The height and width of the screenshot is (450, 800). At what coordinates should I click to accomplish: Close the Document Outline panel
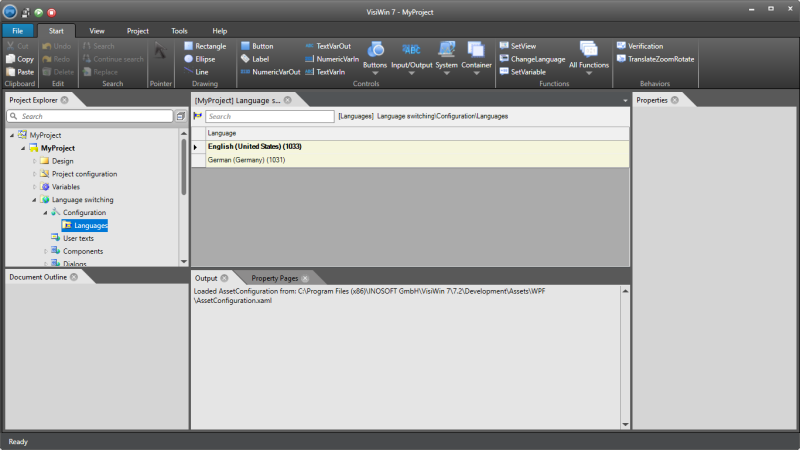point(74,277)
